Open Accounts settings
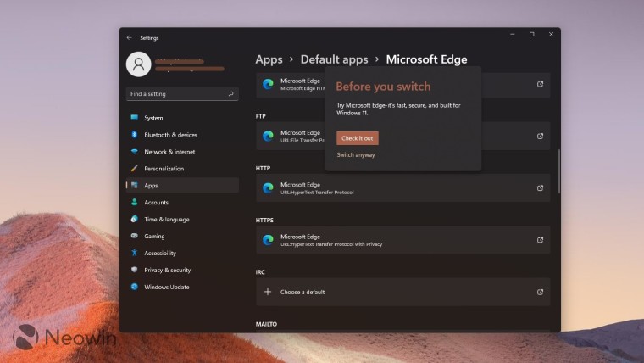Viewport: 644px width, 363px height. pos(182,202)
